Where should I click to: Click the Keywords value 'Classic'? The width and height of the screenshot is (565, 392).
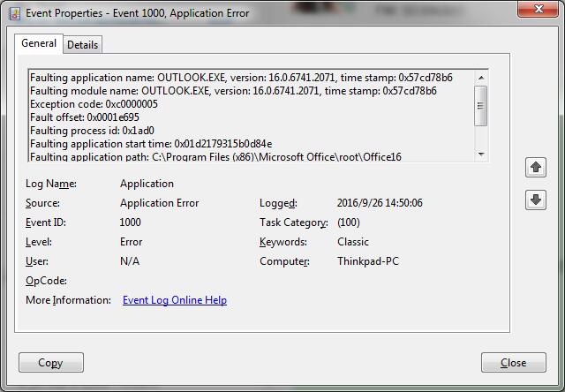pyautogui.click(x=353, y=242)
